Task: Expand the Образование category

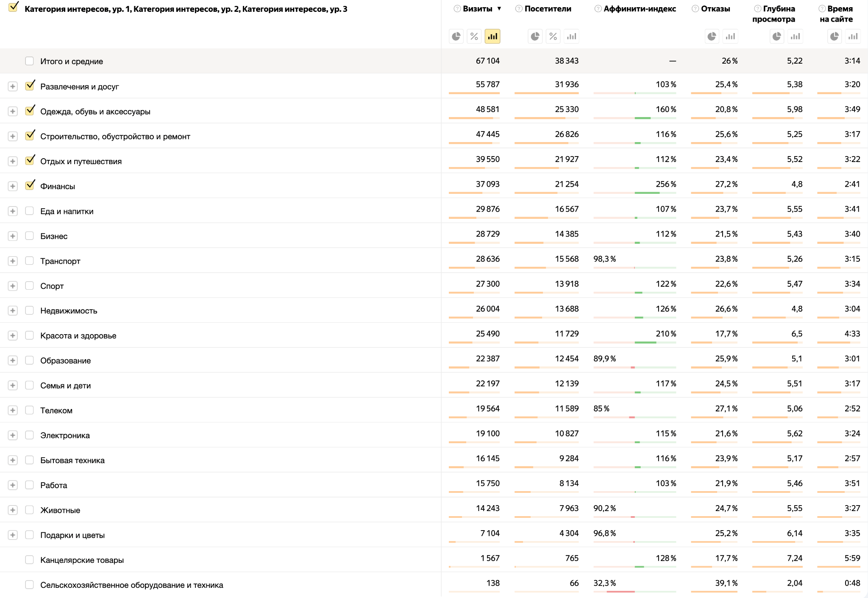Action: [13, 360]
